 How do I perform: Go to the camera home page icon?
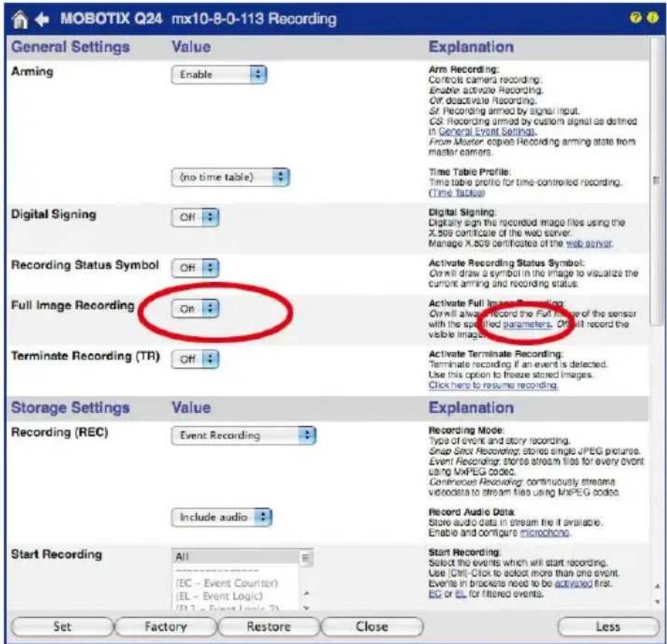20,19
